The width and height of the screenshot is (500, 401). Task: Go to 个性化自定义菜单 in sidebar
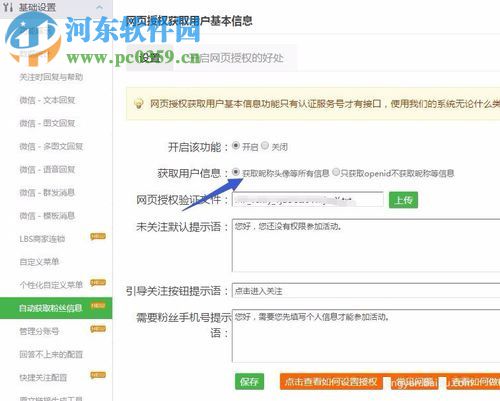tap(51, 285)
